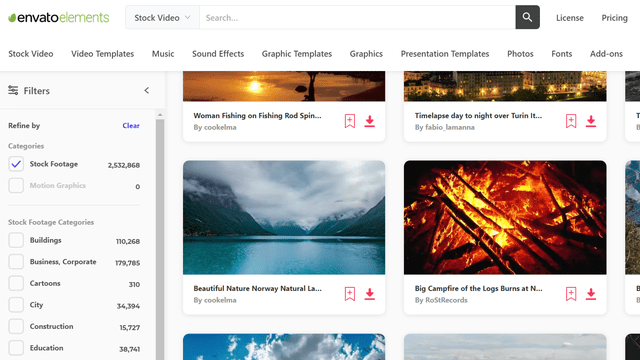Bookmark the Norway nature video
Viewport: 640px width, 360px height.
click(350, 294)
